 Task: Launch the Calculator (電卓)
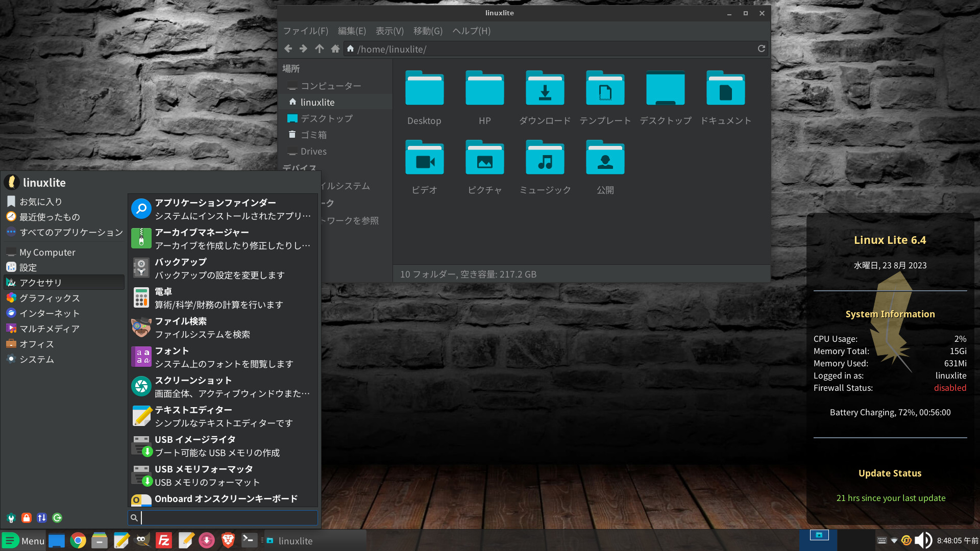pos(223,298)
